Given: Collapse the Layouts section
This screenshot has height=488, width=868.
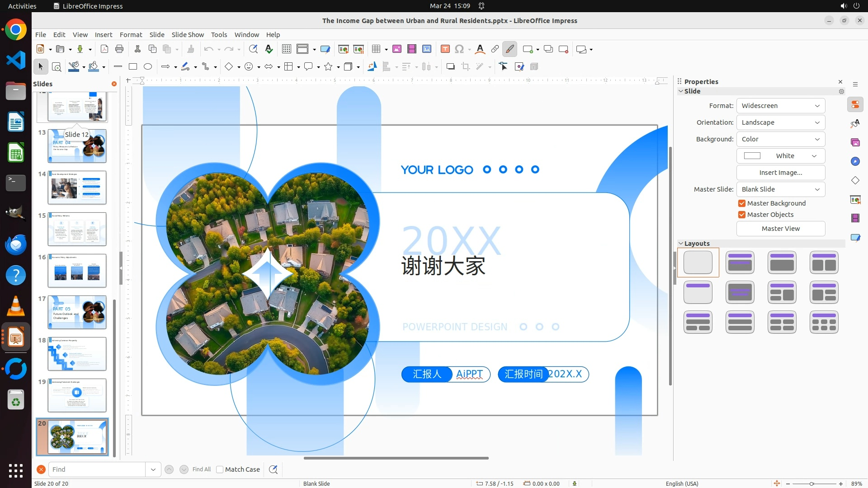Looking at the screenshot, I should point(681,244).
